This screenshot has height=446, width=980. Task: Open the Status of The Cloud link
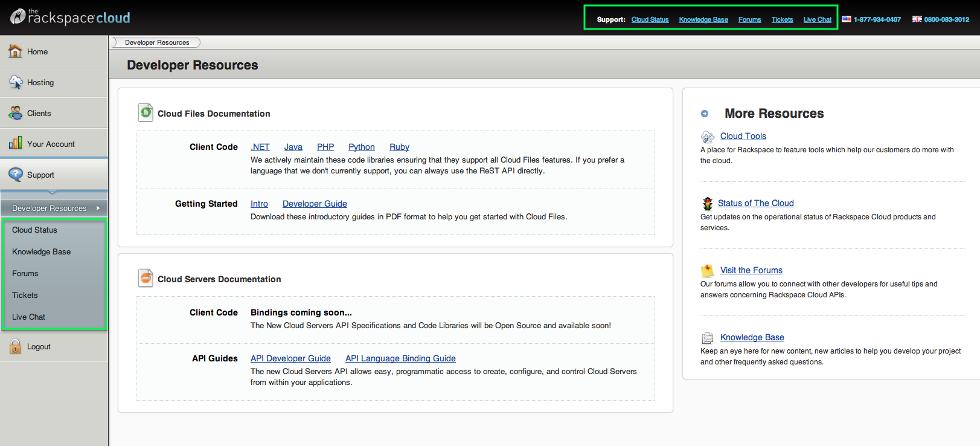(756, 203)
